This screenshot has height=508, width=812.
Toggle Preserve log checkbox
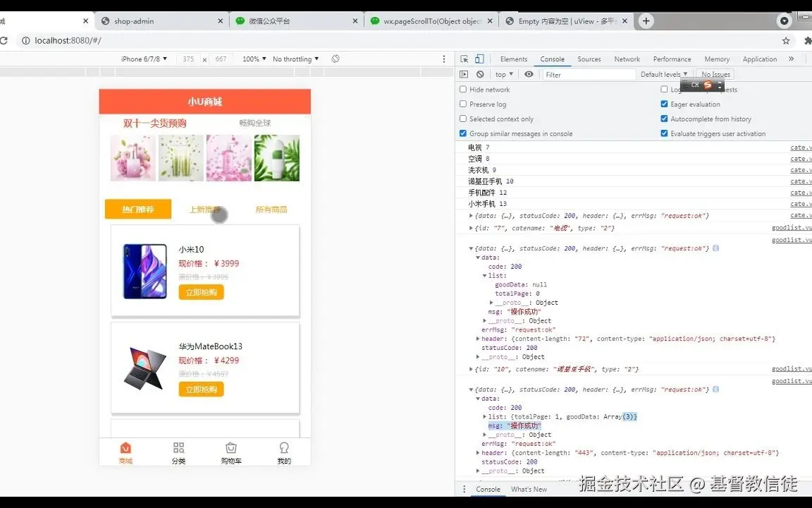click(x=463, y=104)
